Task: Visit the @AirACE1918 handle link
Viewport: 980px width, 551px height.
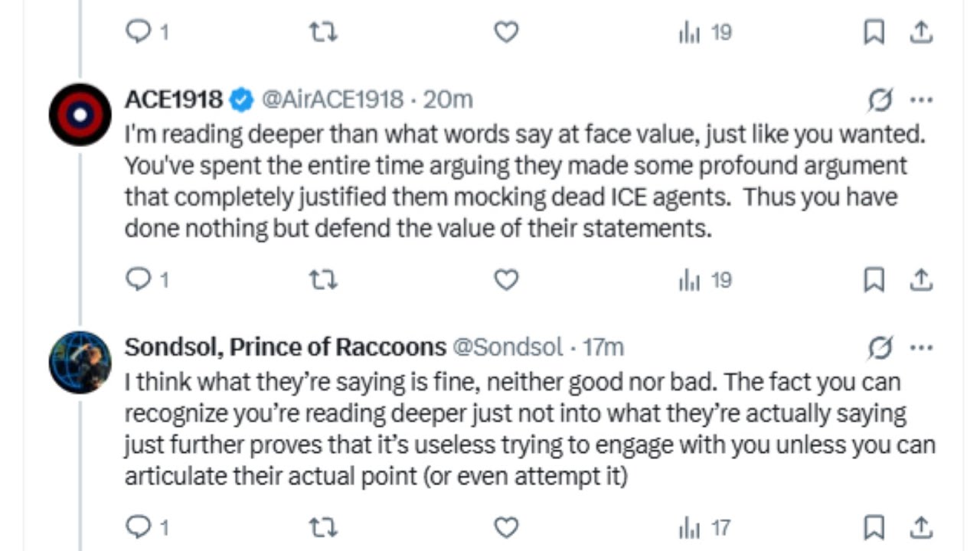Action: pyautogui.click(x=332, y=99)
